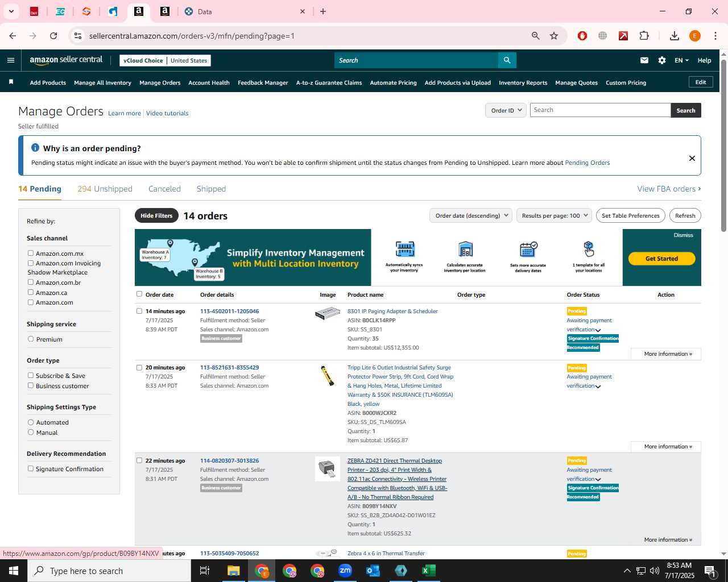Viewport: 728px width, 582px height.
Task: Select the Premium shipping service radio
Action: 31,339
